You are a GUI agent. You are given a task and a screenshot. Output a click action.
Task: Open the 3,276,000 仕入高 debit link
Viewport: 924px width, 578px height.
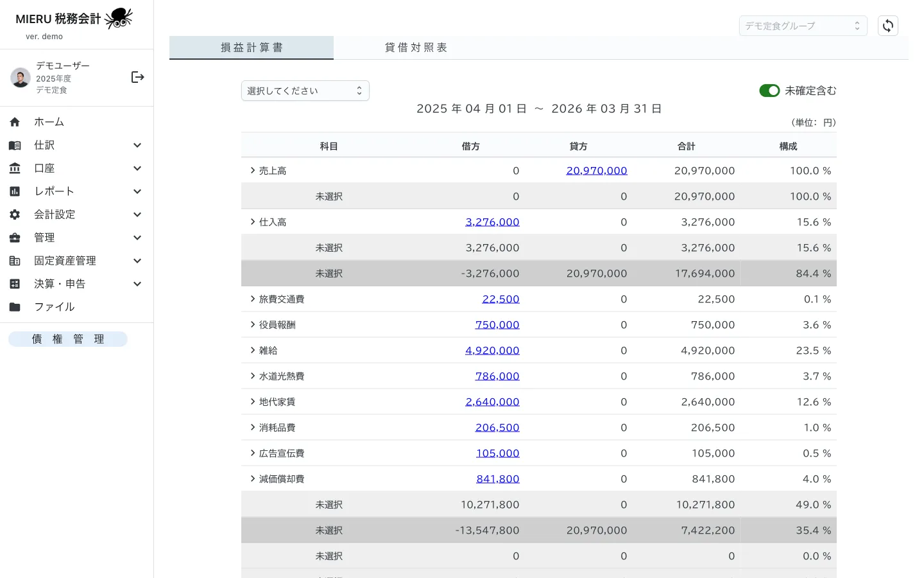tap(492, 222)
